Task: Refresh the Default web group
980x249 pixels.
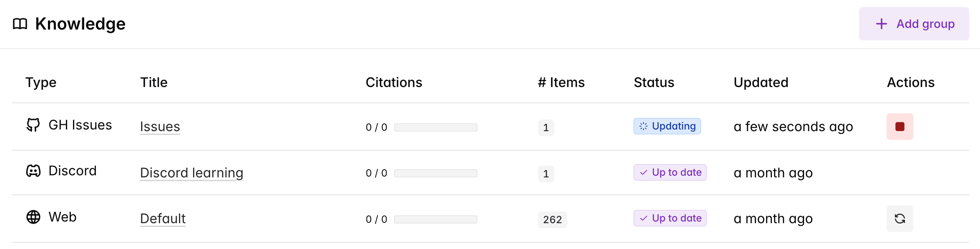Action: tap(900, 219)
